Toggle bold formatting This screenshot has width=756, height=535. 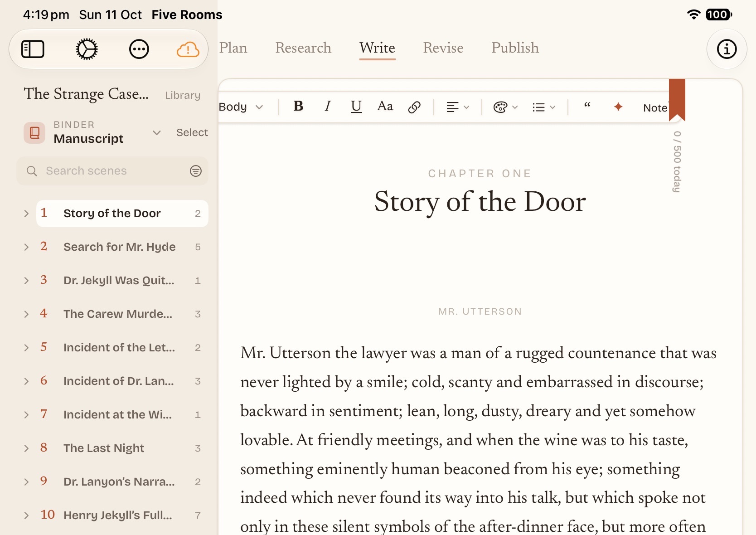click(298, 106)
